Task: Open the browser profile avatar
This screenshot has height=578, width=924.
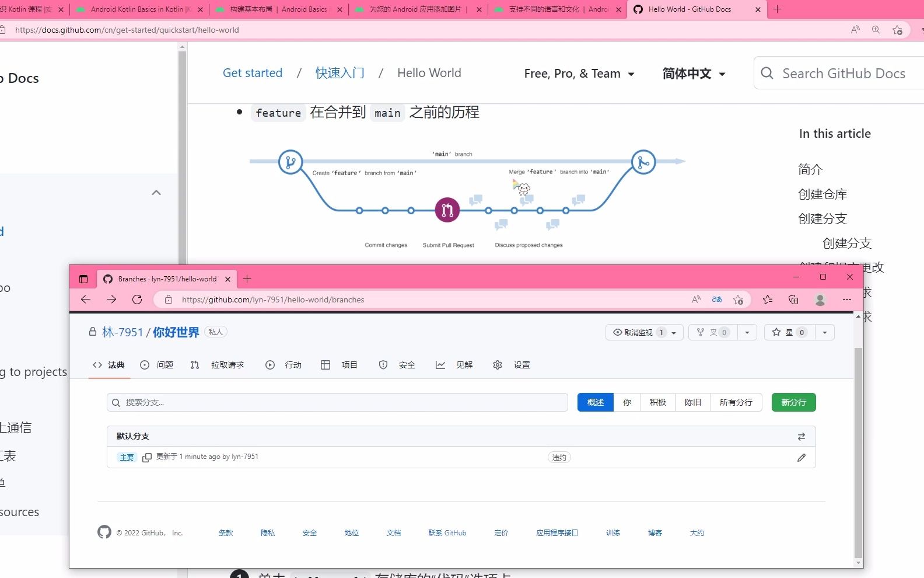Action: 820,300
